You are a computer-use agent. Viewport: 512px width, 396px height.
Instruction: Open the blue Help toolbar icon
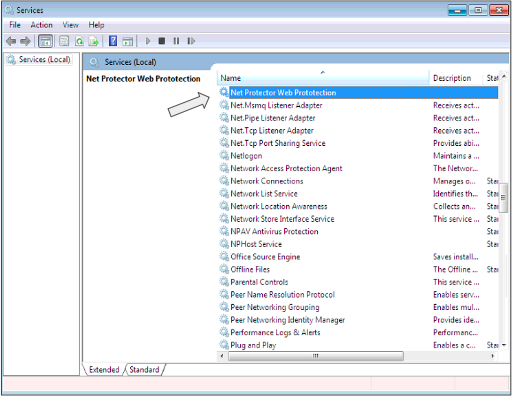[x=113, y=41]
